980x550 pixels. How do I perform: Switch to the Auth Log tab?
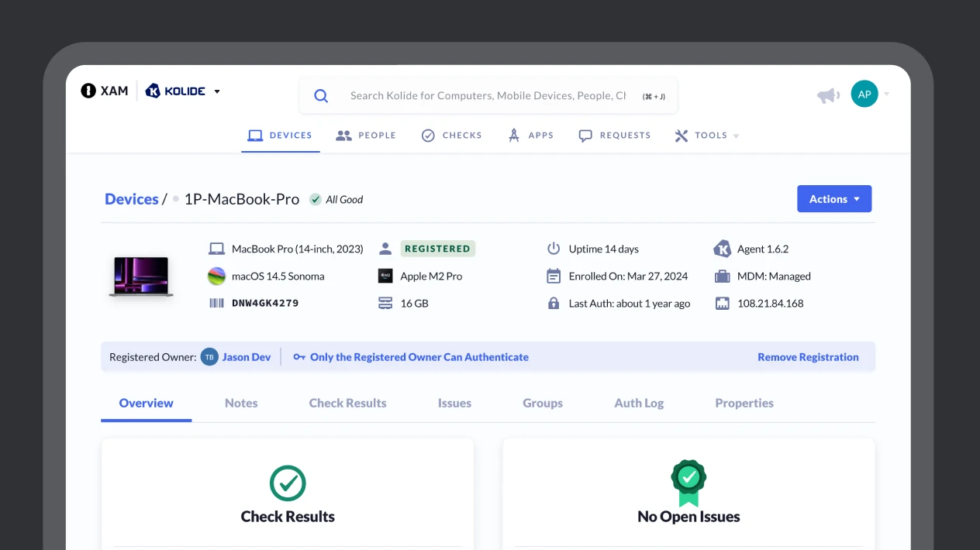pos(639,403)
